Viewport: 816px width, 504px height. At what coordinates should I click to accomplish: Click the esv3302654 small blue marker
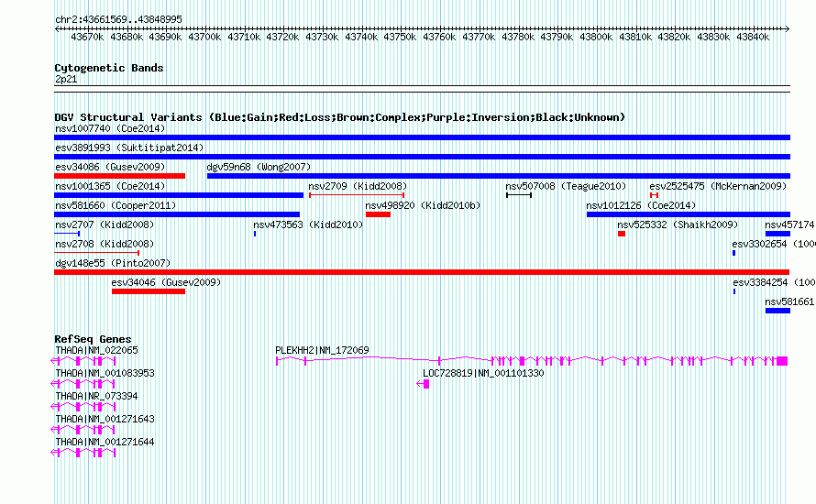coord(733,253)
